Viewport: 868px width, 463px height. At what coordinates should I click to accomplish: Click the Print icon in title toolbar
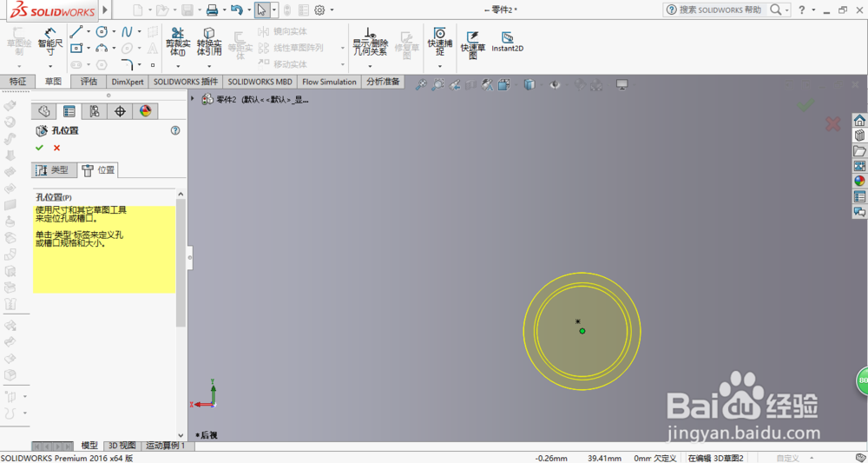[212, 10]
